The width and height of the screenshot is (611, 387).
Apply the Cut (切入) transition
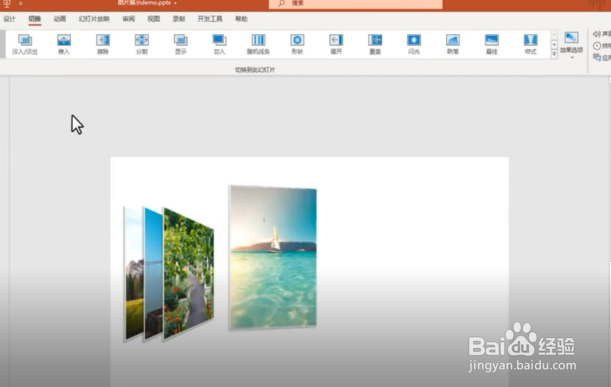coord(219,44)
